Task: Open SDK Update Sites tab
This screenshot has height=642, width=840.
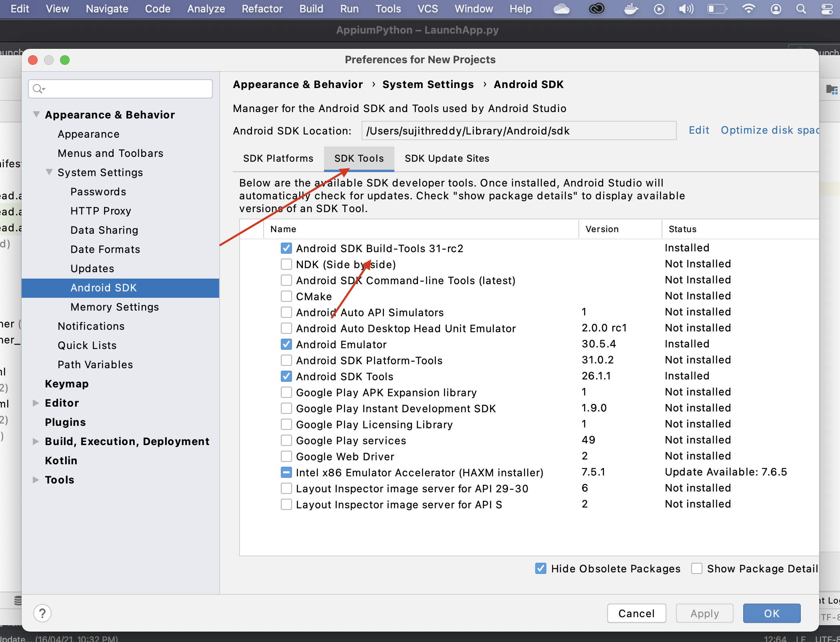Action: [x=447, y=158]
